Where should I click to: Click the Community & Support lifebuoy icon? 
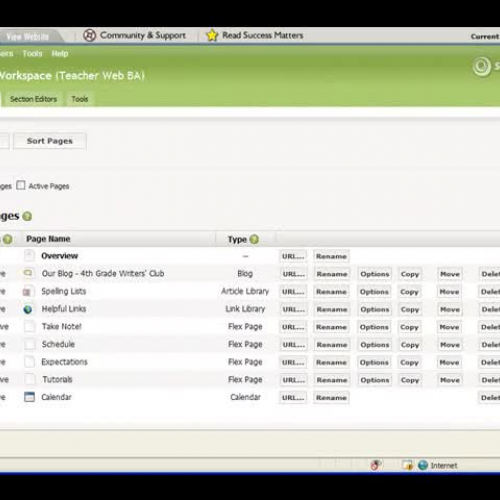[89, 35]
